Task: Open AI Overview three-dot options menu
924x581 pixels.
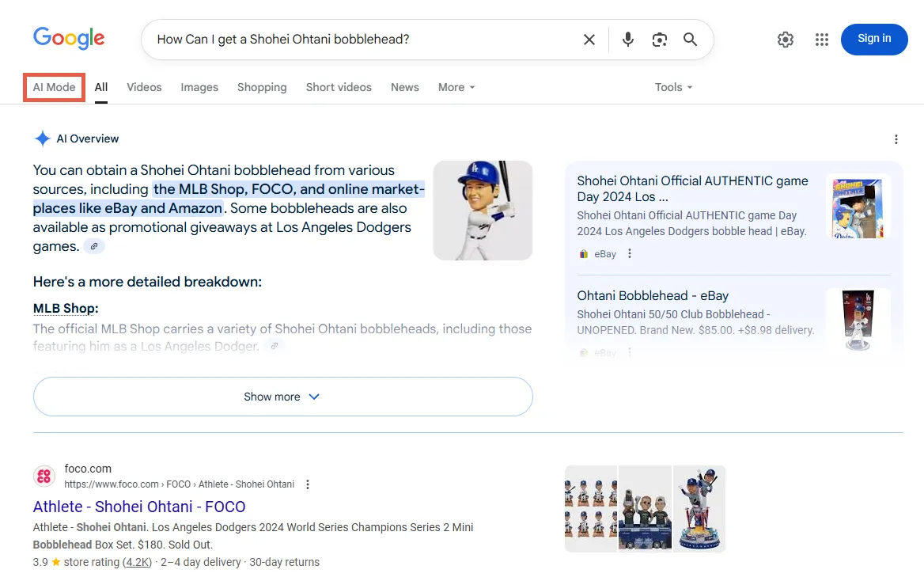Action: tap(896, 139)
